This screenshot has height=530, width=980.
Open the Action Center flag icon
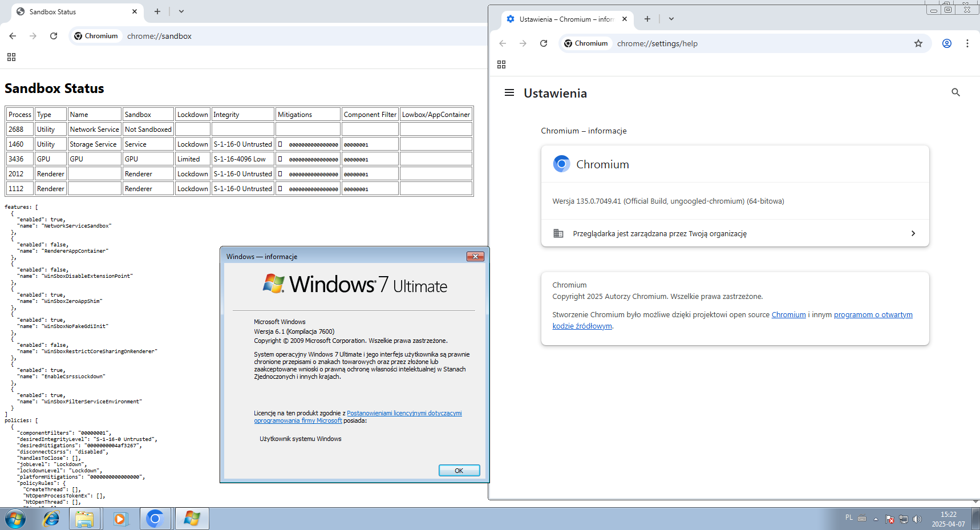click(x=890, y=519)
